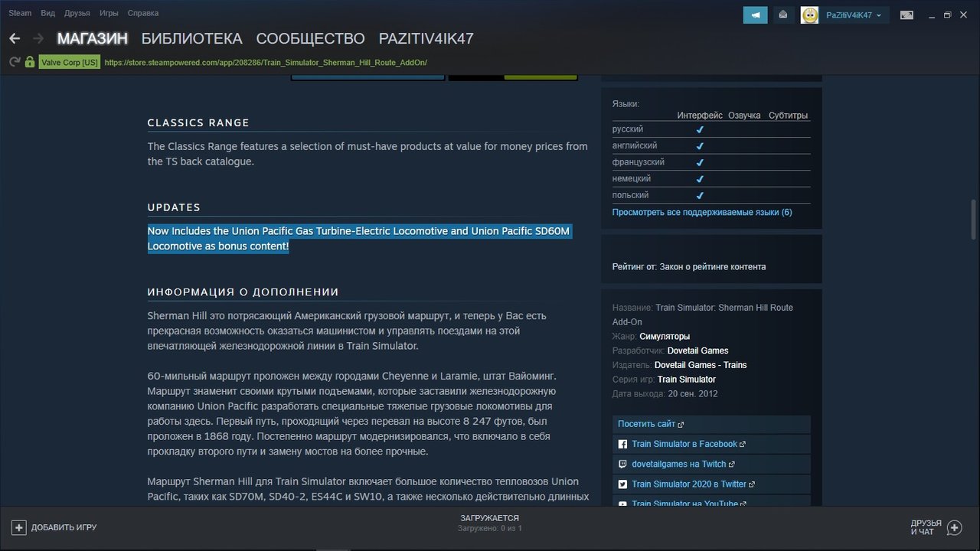
Task: Open Train Simulator 2020 в Twitter link
Action: 711,484
